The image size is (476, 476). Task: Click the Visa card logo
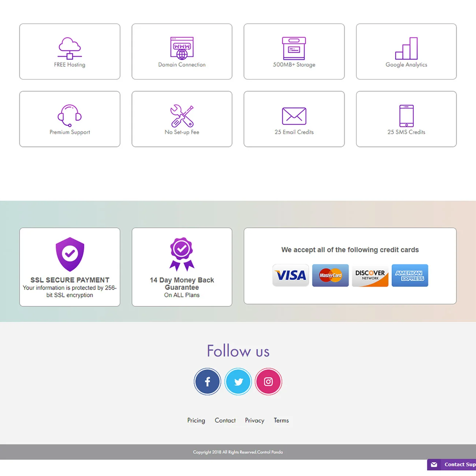[291, 275]
